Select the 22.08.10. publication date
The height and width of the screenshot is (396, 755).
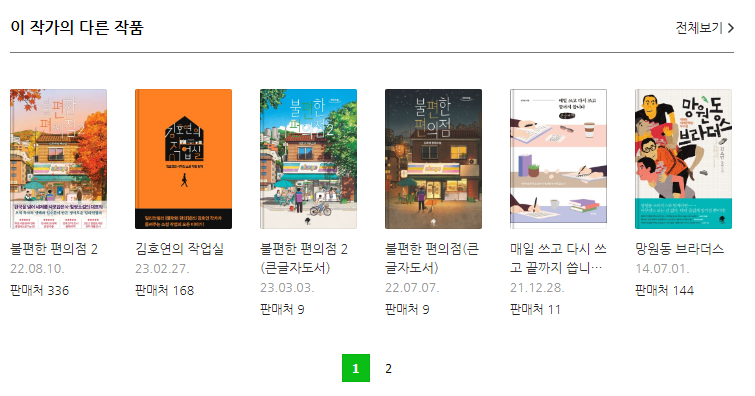[x=37, y=268]
